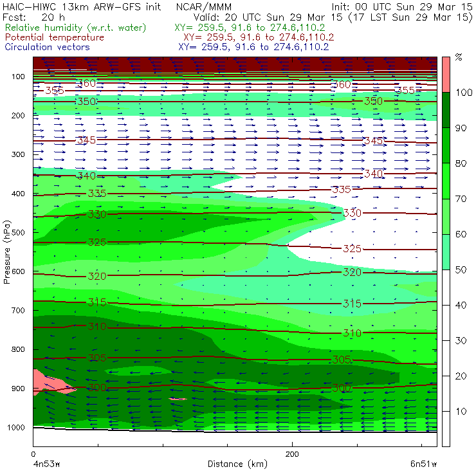
Task: Click the '800' pressure tick label
Action: coord(18,349)
